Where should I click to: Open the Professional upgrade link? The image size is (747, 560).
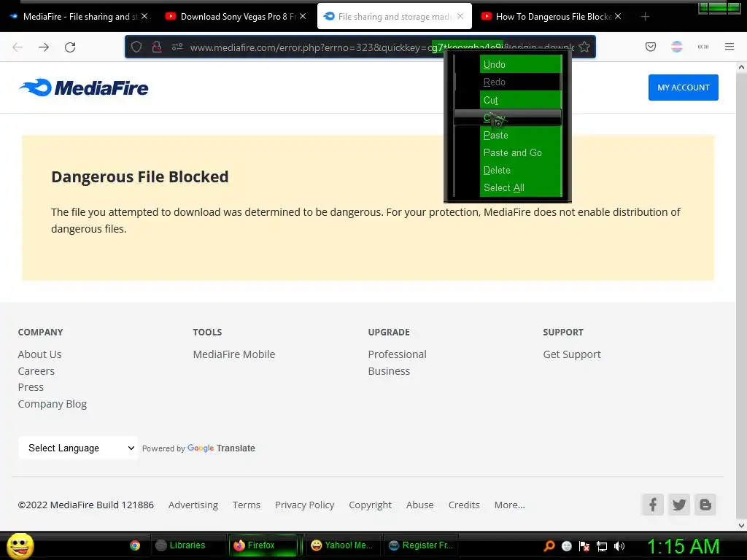(397, 354)
